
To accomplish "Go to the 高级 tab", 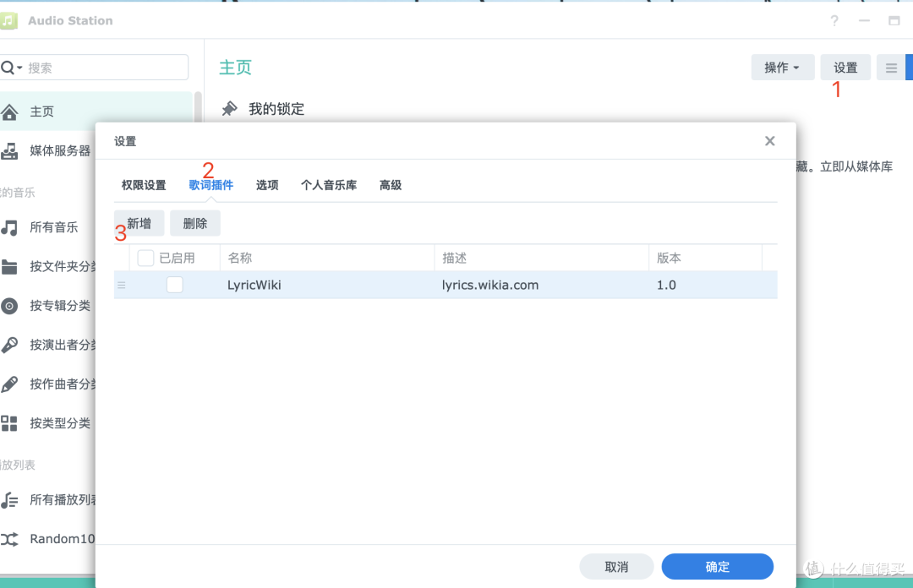I will 390,185.
